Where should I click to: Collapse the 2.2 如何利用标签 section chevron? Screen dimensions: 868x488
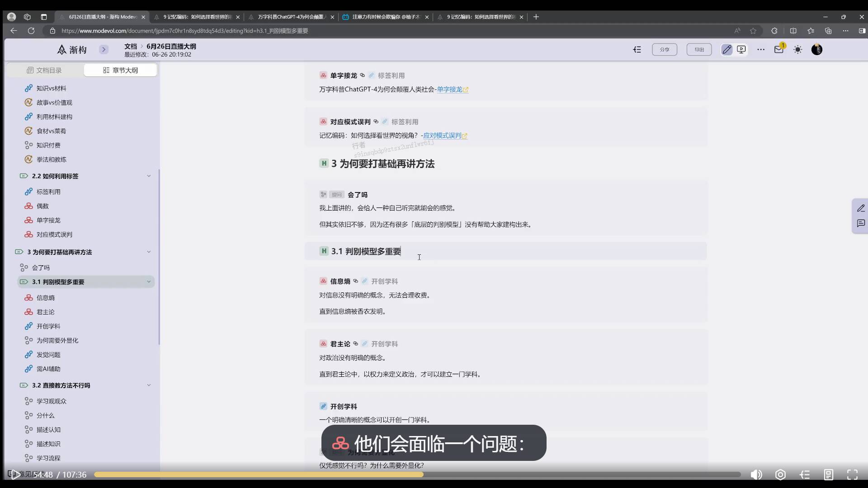[x=149, y=176]
